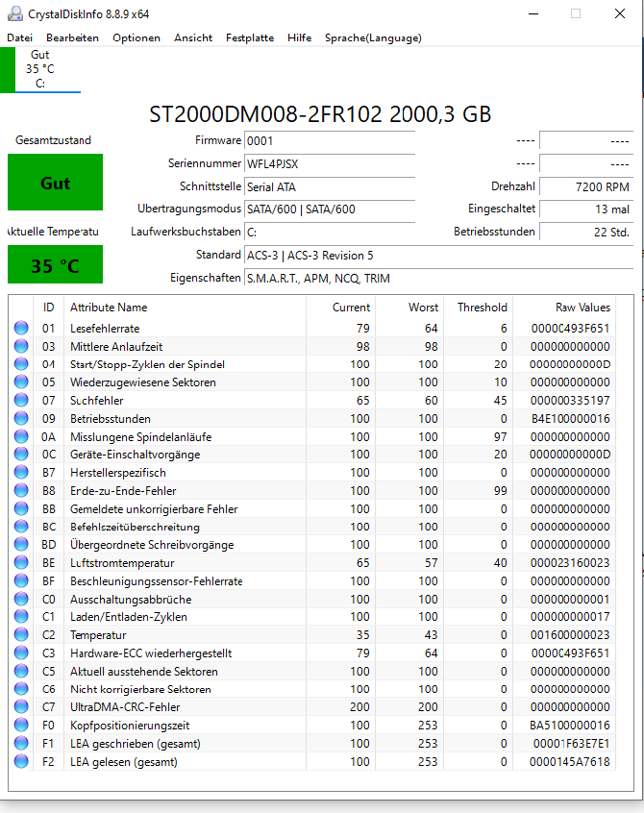Click the Raw Values column header
This screenshot has height=813, width=644.
pyautogui.click(x=564, y=307)
